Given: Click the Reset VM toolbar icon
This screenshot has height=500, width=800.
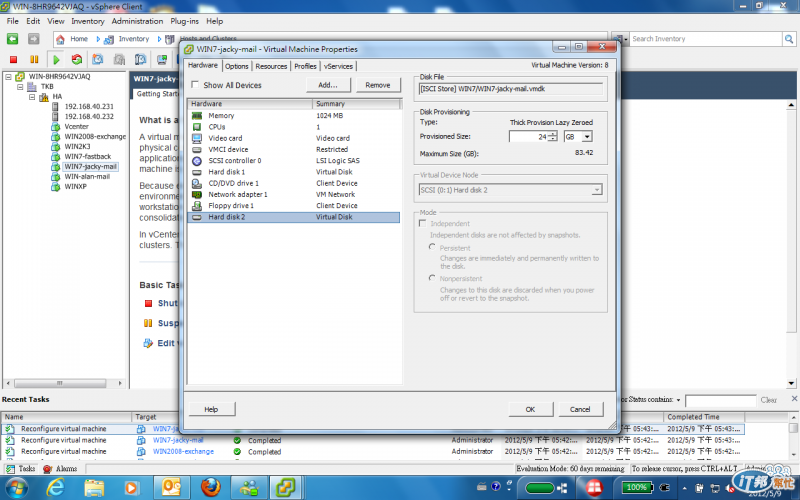Looking at the screenshot, I should [x=77, y=60].
